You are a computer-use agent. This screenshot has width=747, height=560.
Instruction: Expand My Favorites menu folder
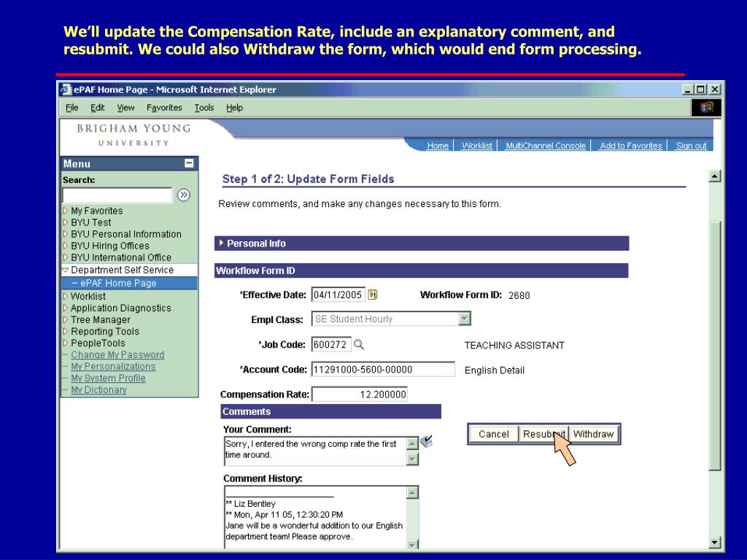[65, 211]
